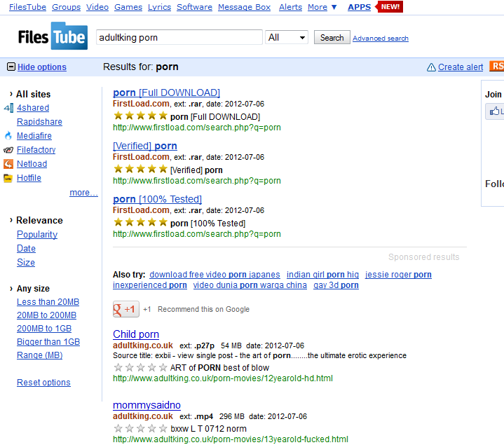
Task: Focus the search query text field
Action: point(179,37)
